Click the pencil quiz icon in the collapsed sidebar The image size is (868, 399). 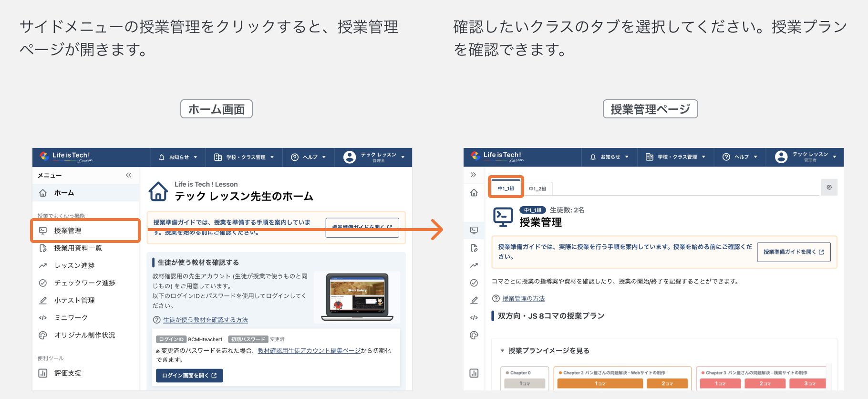(x=474, y=300)
